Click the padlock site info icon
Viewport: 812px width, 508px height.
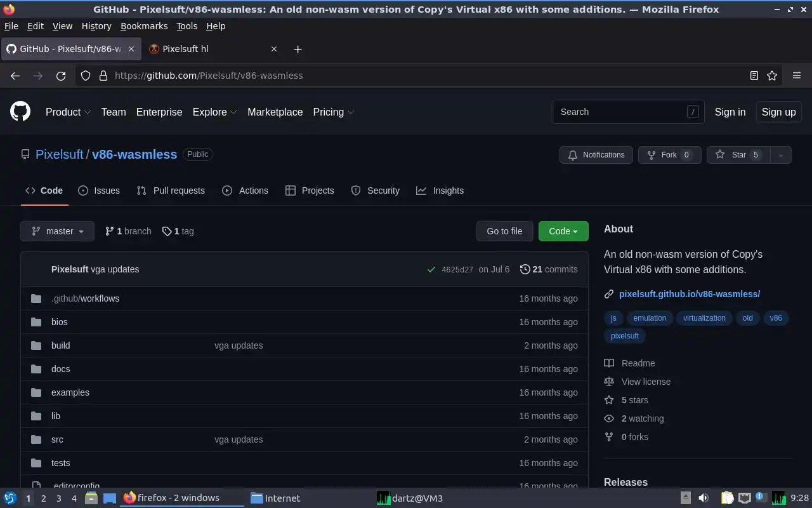(x=103, y=76)
